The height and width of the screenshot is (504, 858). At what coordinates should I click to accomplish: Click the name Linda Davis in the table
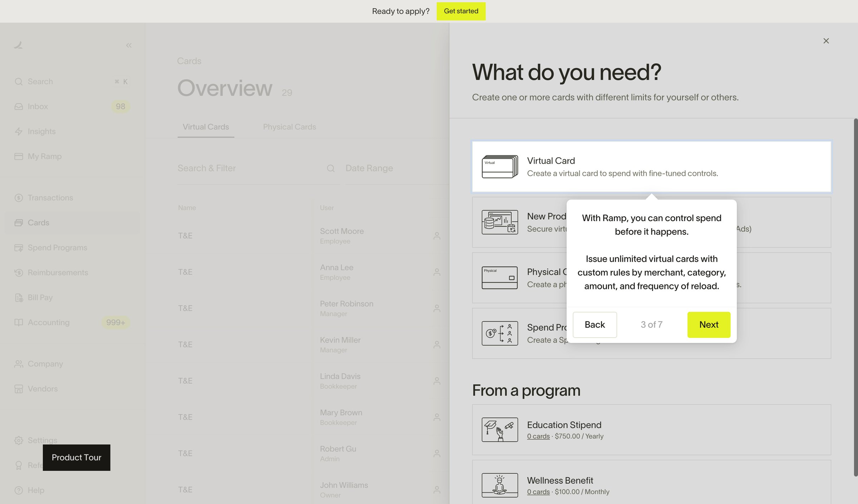click(340, 376)
